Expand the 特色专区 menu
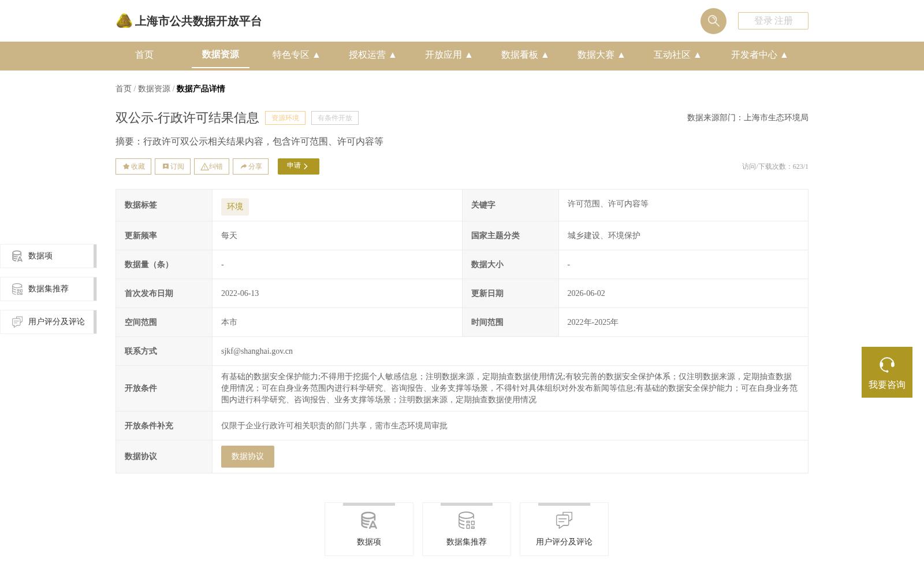This screenshot has width=924, height=578. coord(296,55)
